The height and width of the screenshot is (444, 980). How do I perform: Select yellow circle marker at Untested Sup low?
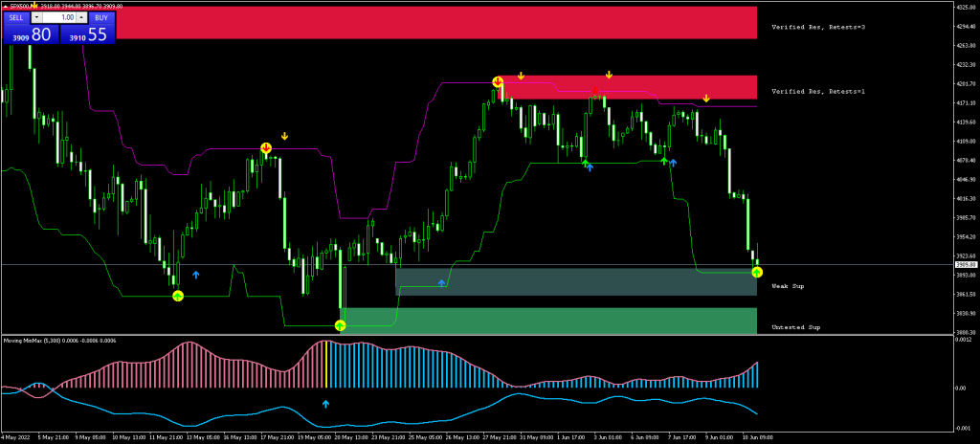coord(340,325)
